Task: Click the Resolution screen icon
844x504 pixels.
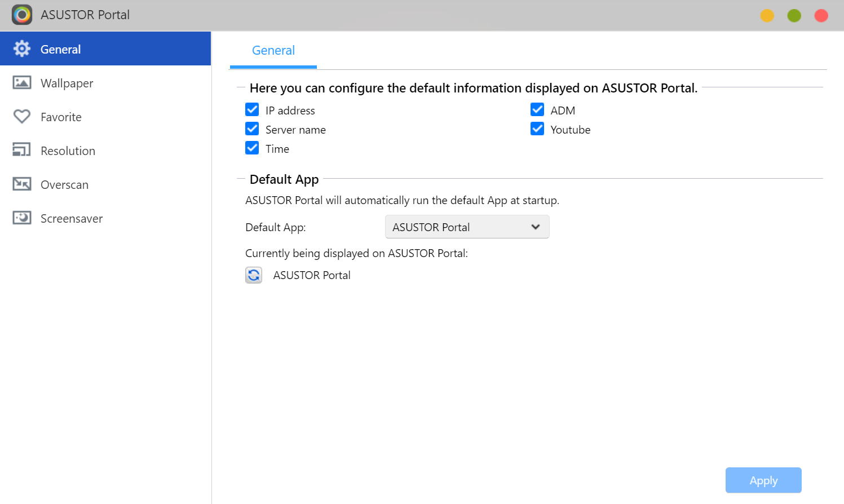Action: tap(22, 150)
